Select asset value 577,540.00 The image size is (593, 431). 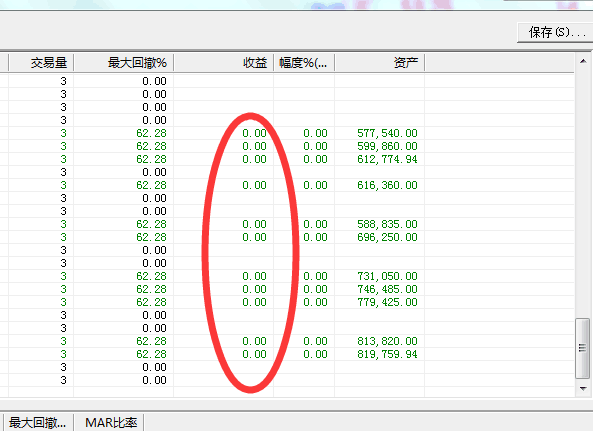click(387, 133)
